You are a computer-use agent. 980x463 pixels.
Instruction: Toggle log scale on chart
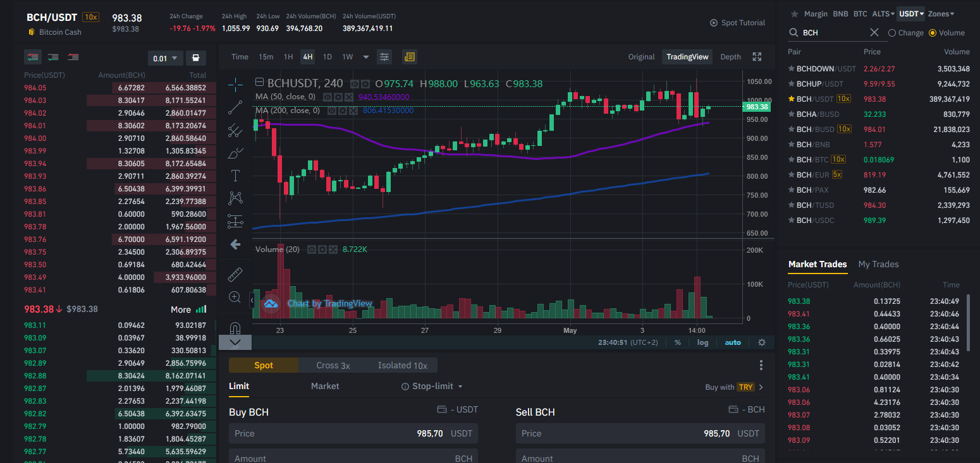[x=703, y=342]
